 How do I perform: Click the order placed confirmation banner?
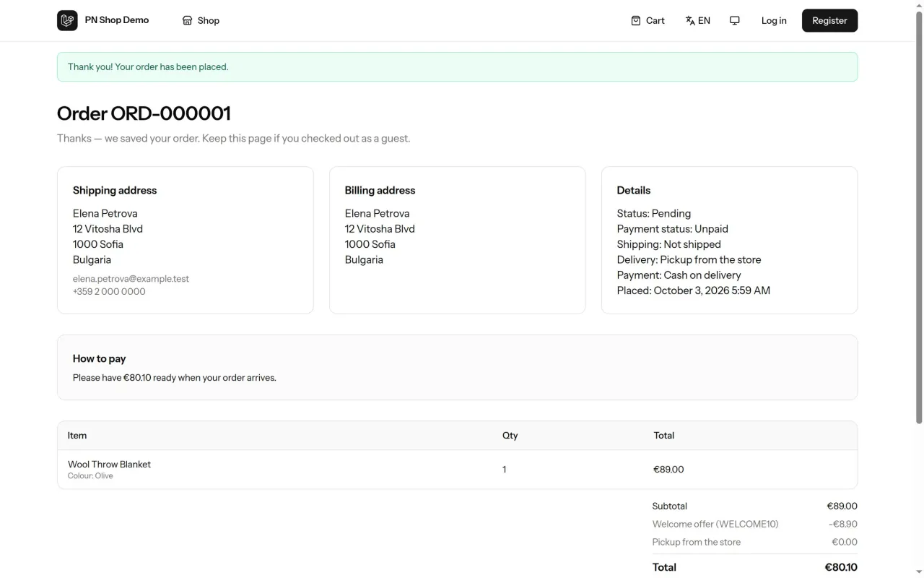pos(457,66)
